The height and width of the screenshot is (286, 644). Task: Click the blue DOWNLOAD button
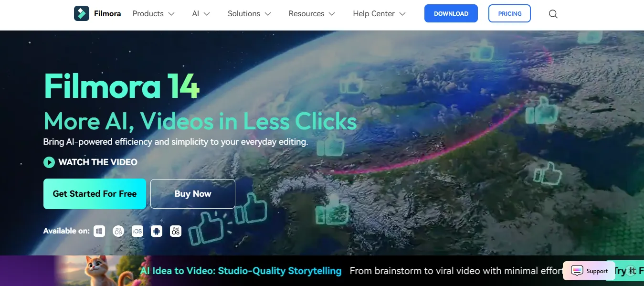(x=451, y=13)
